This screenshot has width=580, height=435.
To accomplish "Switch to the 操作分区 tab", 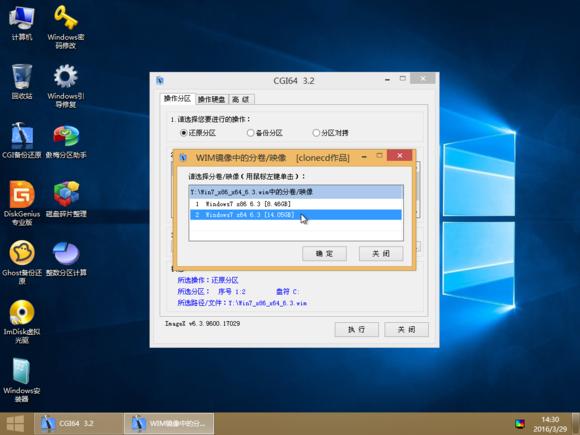I will point(178,99).
